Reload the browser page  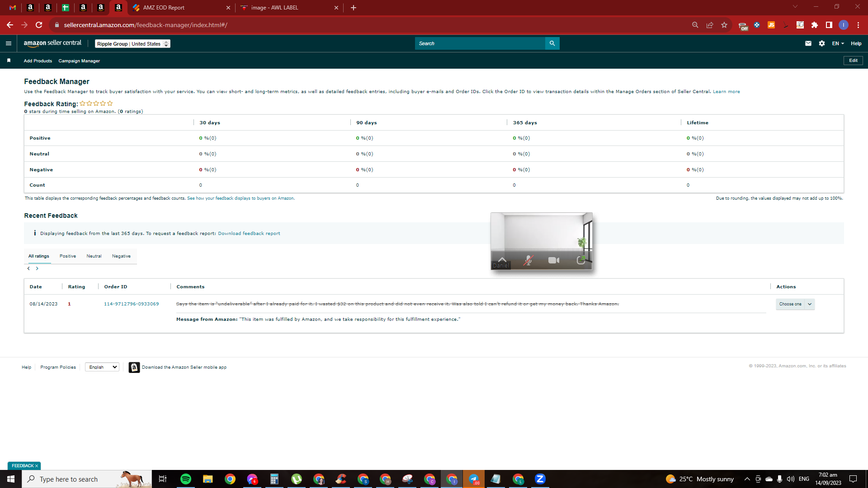(x=39, y=25)
